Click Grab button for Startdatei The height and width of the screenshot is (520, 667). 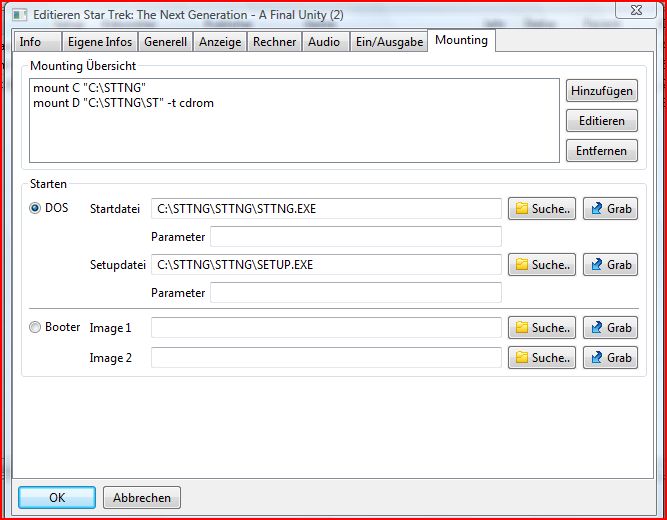pos(610,209)
